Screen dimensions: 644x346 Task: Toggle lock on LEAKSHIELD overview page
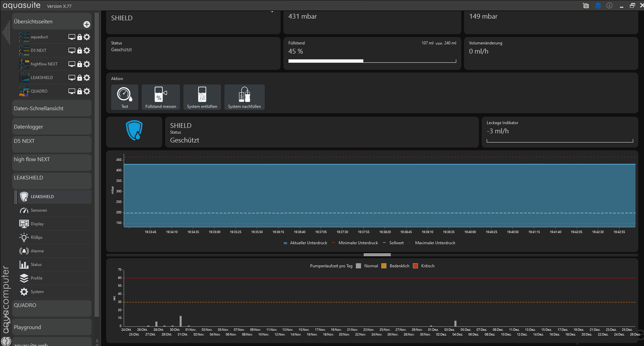[x=79, y=78]
